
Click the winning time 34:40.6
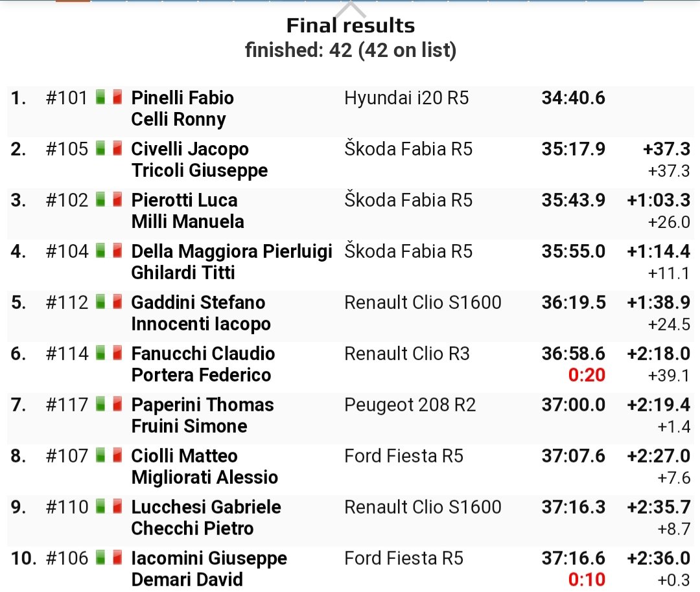(573, 98)
